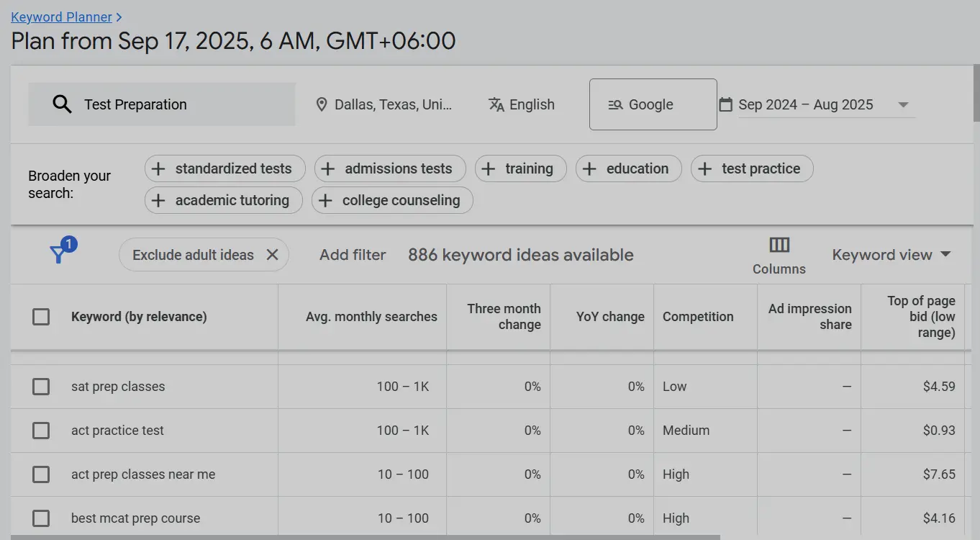Viewport: 980px width, 540px height.
Task: Click the translate icon next to English
Action: 496,104
